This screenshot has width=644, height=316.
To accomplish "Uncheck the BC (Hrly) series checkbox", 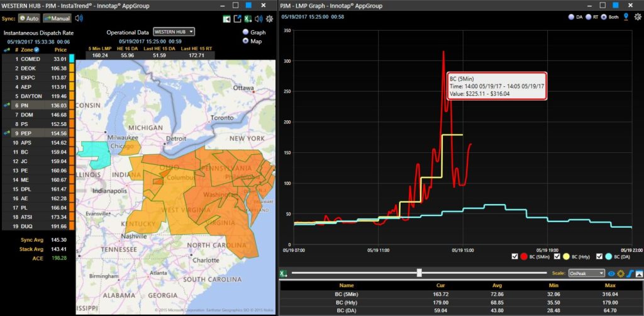I will (x=557, y=257).
